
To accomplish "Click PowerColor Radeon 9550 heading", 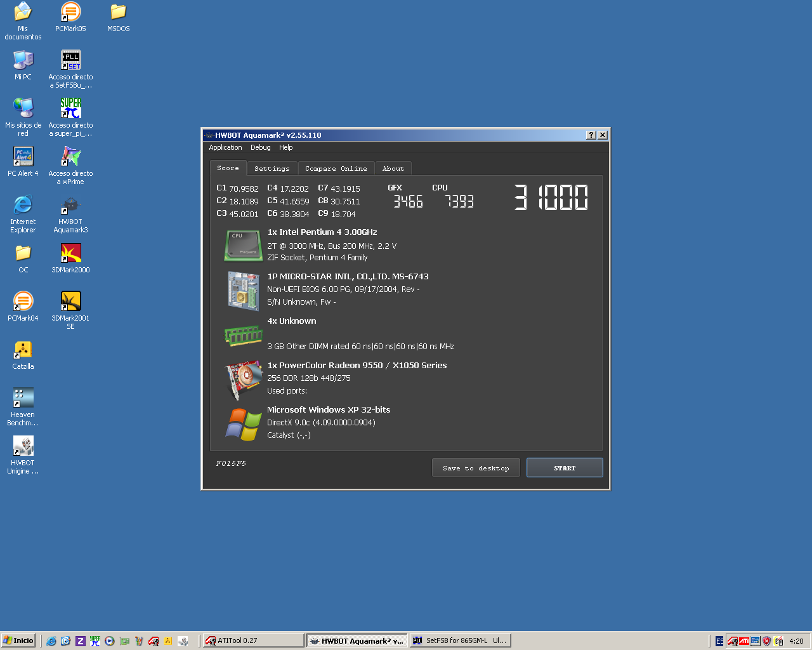I will point(357,366).
